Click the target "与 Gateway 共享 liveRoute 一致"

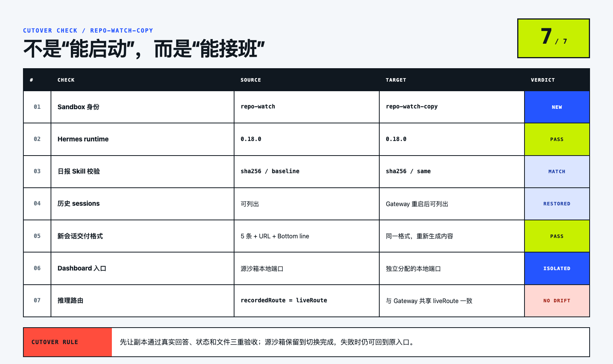[429, 301]
